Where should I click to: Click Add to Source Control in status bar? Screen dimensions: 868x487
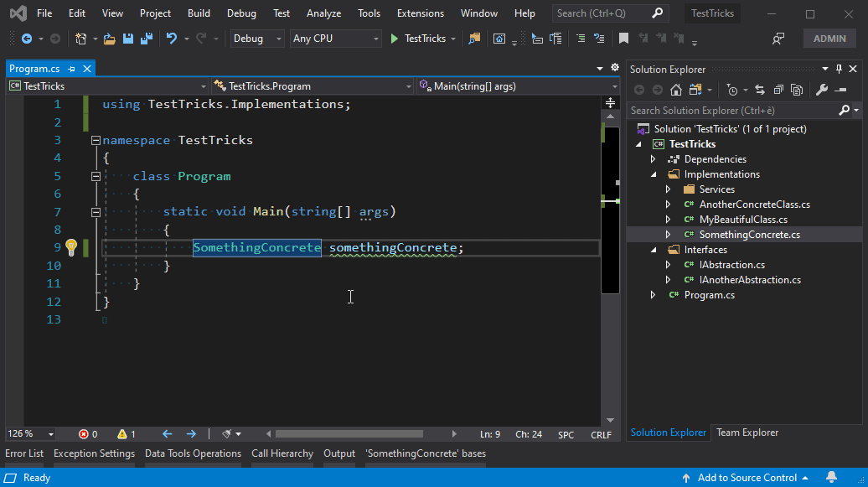click(747, 478)
